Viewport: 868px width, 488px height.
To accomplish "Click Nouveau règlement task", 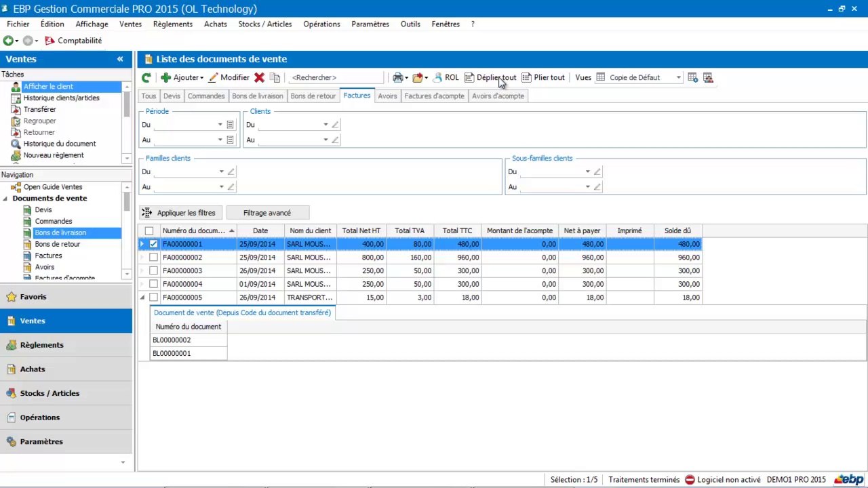I will click(x=54, y=155).
